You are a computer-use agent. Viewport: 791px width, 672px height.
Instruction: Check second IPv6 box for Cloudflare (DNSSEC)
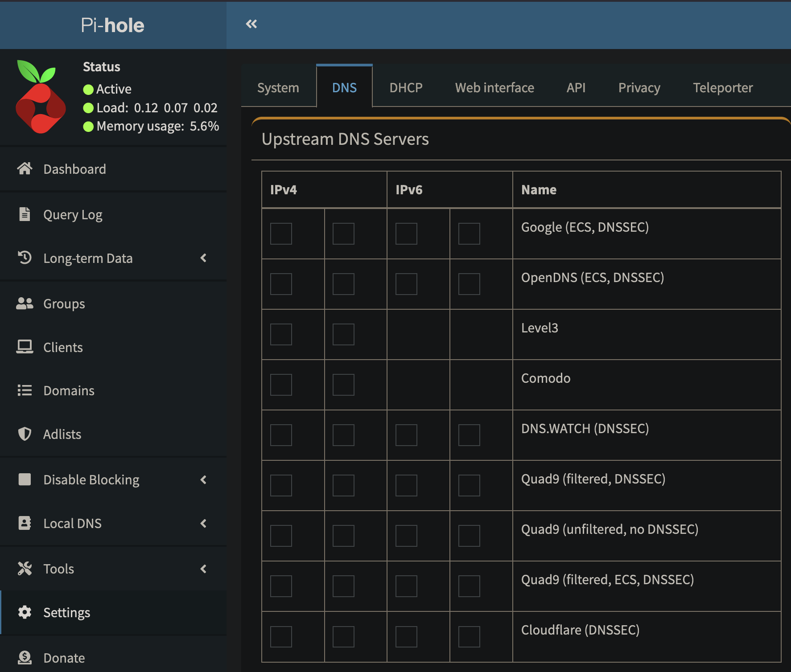point(469,636)
